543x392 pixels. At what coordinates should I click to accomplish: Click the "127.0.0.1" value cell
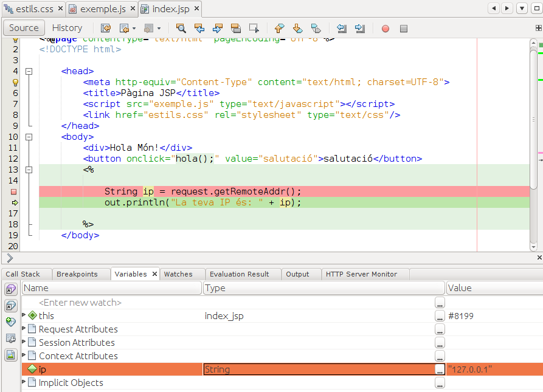[494, 370]
